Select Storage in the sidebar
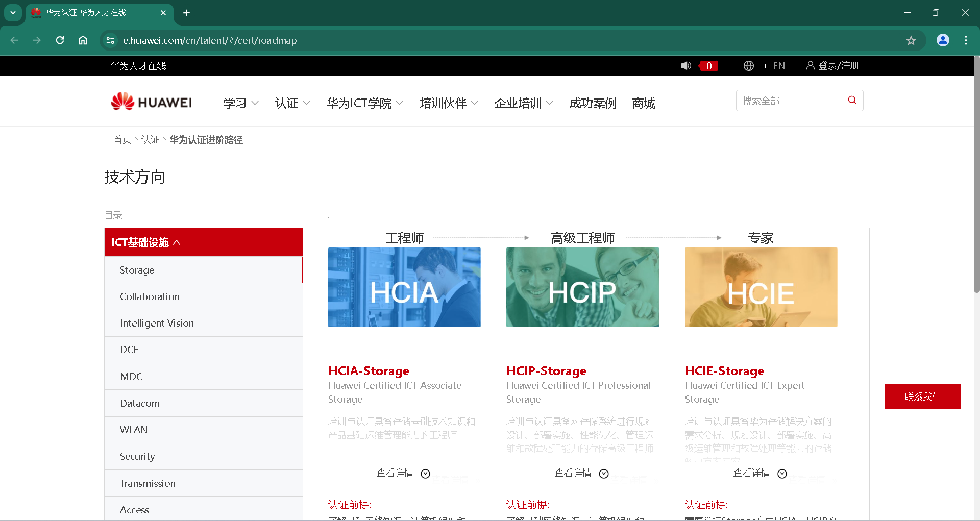 pos(204,270)
